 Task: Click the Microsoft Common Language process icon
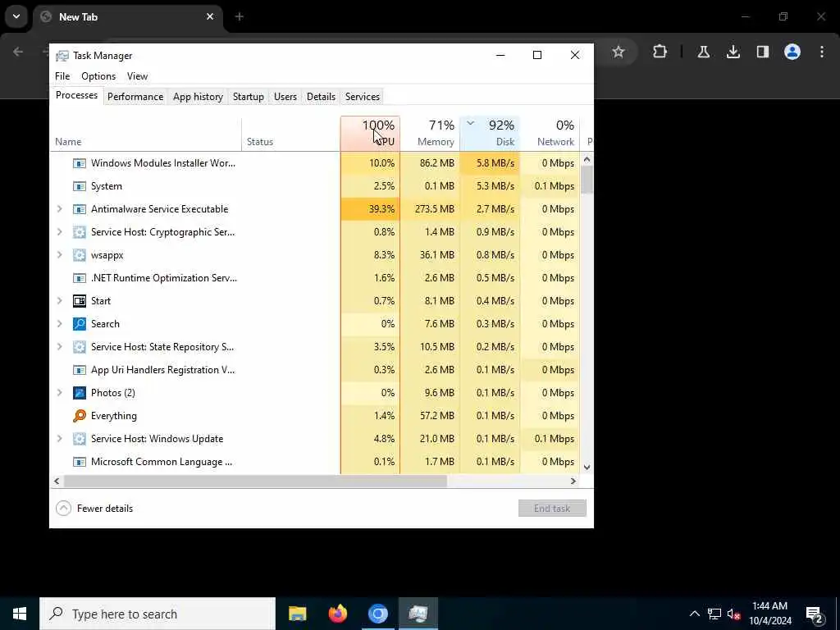[x=80, y=463]
